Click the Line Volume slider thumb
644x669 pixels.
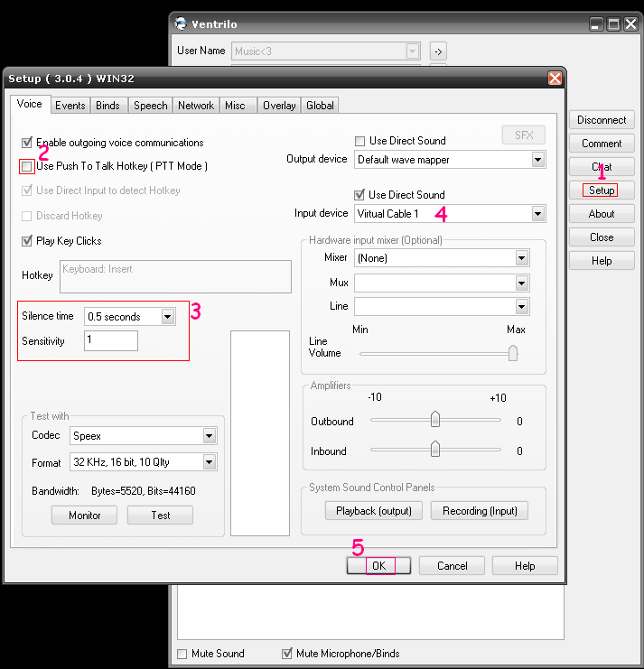[513, 353]
